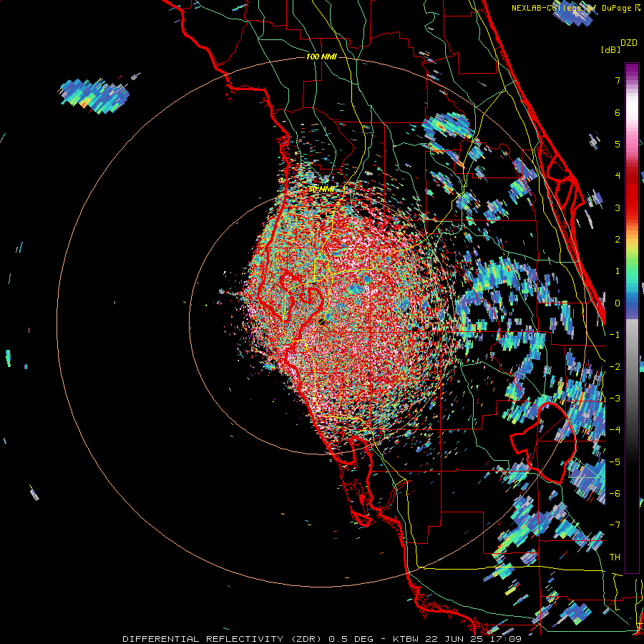Click the [dB] unit label
This screenshot has height=644, width=644.
[x=610, y=50]
